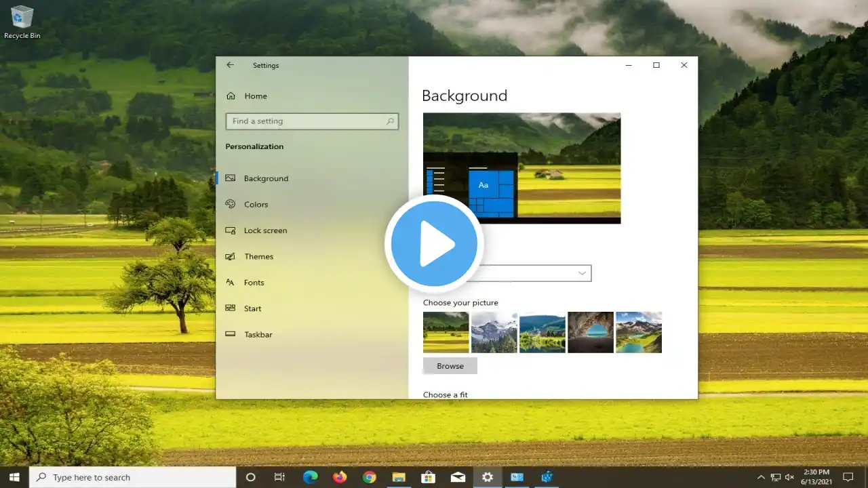Image resolution: width=868 pixels, height=488 pixels.
Task: Select the green lake reflection thumbnail
Action: [542, 332]
